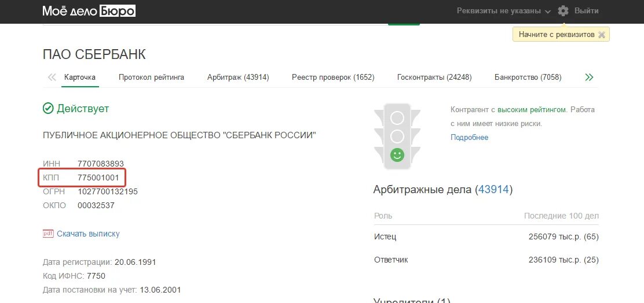644x303 pixels.
Task: Click the Истец row amount 256079 тыс.р.
Action: pos(563,237)
